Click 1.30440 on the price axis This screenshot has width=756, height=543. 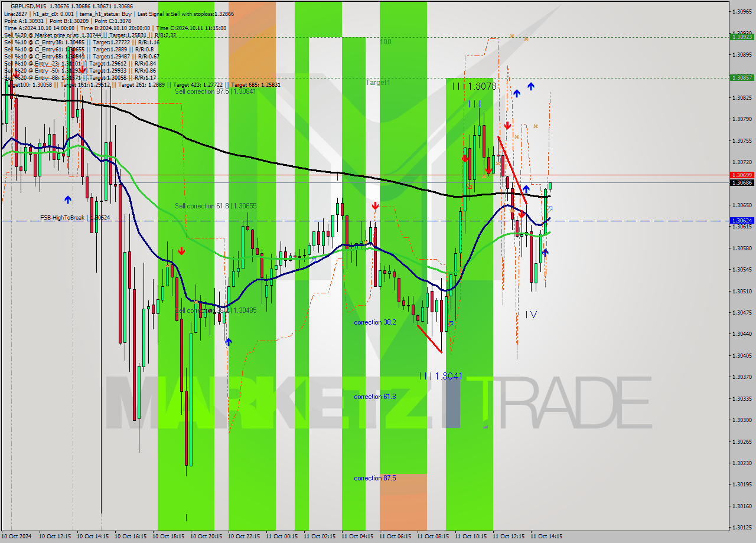pyautogui.click(x=742, y=333)
